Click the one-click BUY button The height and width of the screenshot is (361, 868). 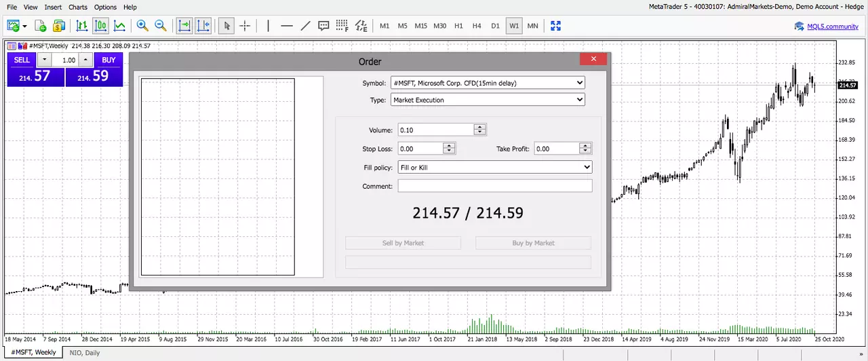[108, 60]
